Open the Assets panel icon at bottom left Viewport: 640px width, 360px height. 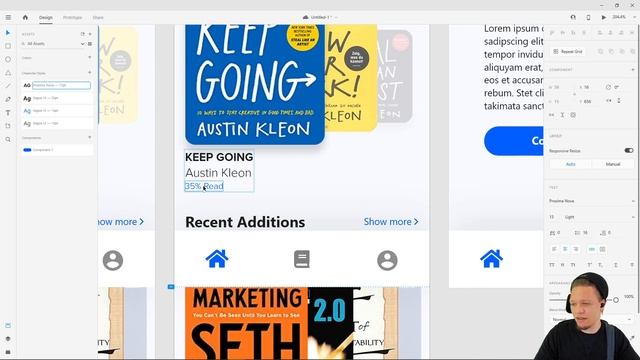pos(8,325)
